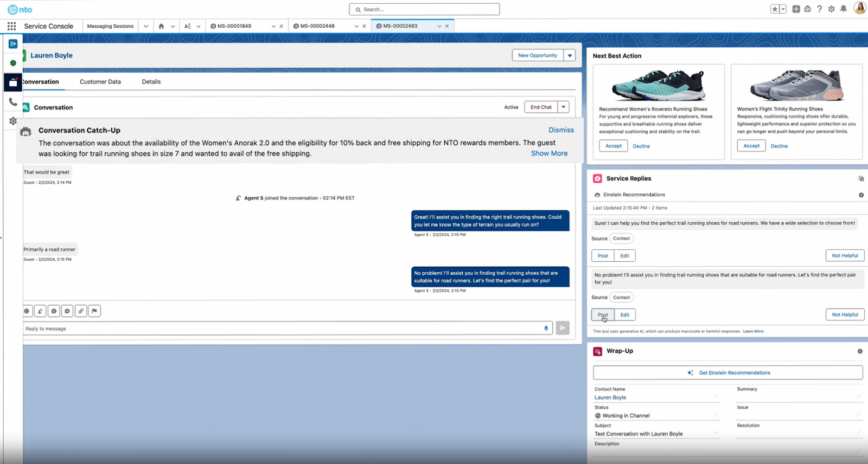Mark 'No problem!' reply Not Helpful
The height and width of the screenshot is (464, 868).
pos(845,314)
